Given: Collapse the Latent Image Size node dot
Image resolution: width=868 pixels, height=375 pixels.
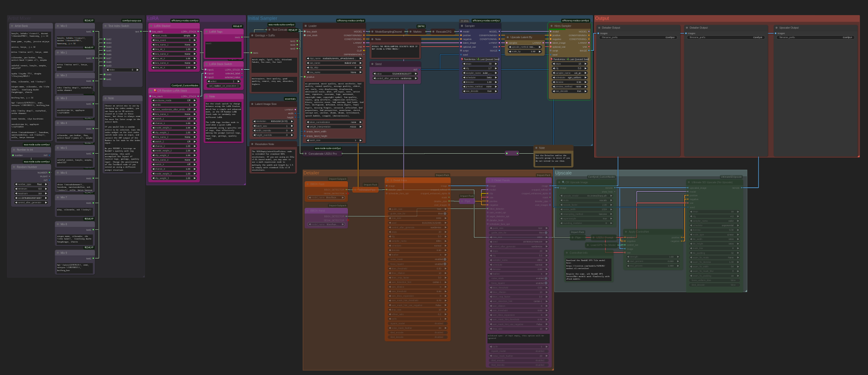Looking at the screenshot, I should [x=252, y=104].
